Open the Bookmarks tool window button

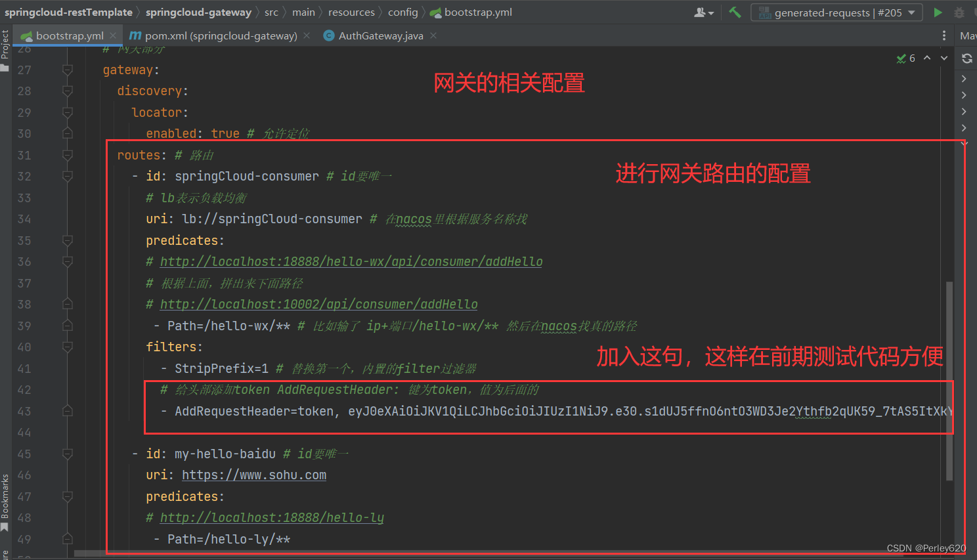5,502
